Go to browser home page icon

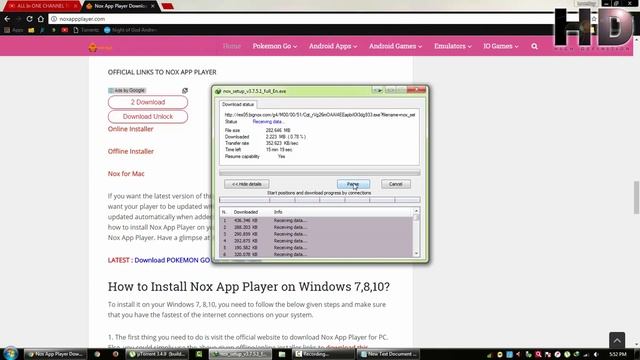point(40,19)
